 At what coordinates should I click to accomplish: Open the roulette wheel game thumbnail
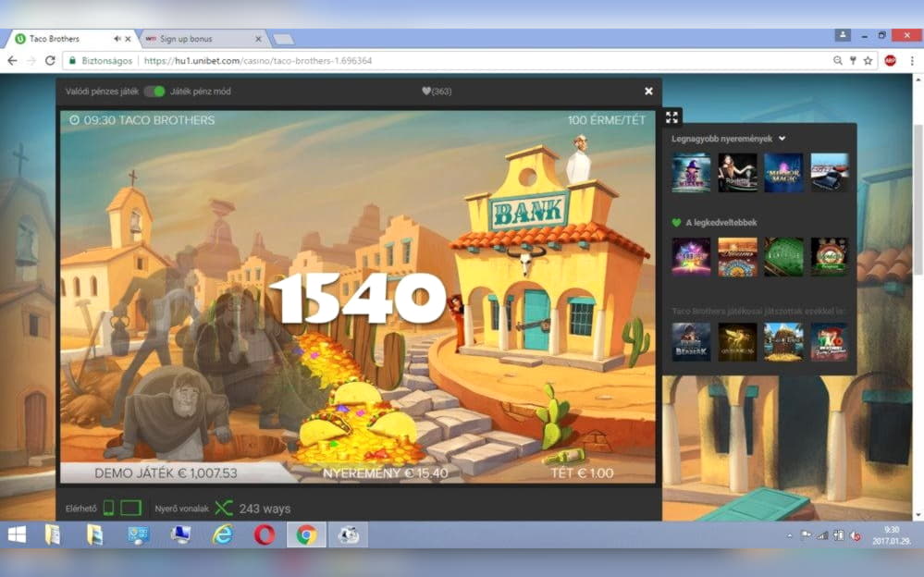(x=830, y=257)
